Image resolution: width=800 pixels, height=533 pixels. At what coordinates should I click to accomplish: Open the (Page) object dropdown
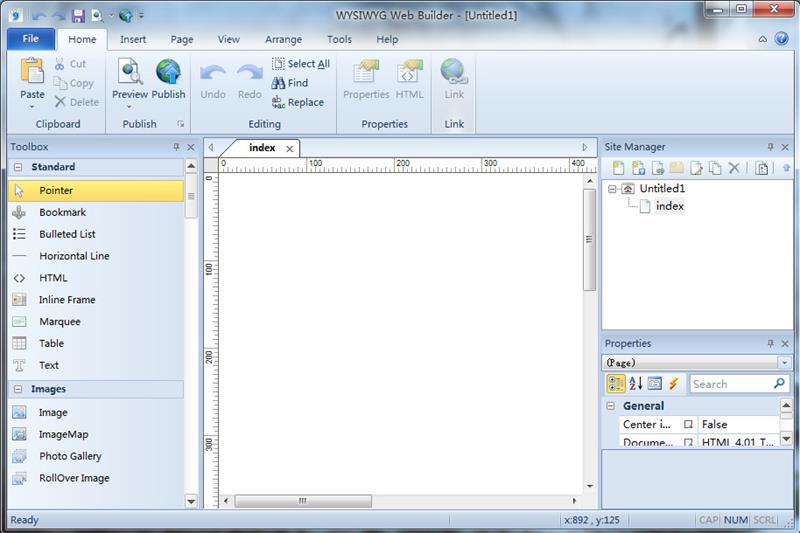785,363
